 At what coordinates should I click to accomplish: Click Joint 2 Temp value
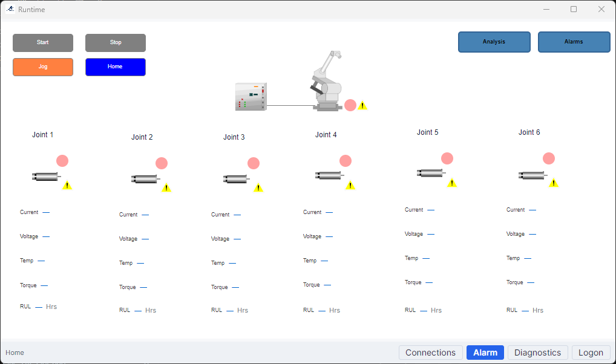pyautogui.click(x=140, y=263)
